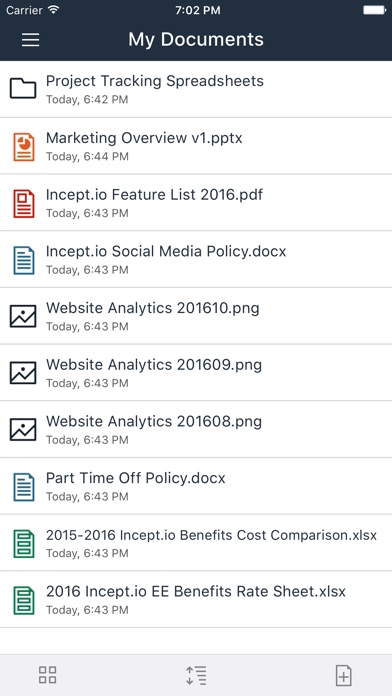Tap the battery indicator in status bar
The image size is (392, 696).
(375, 10)
